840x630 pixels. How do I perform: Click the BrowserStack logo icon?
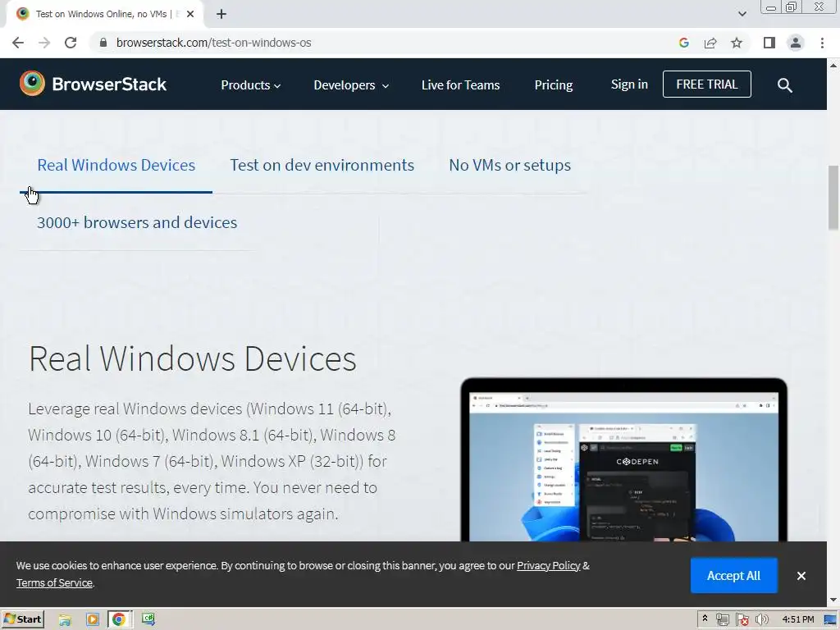[x=32, y=84]
